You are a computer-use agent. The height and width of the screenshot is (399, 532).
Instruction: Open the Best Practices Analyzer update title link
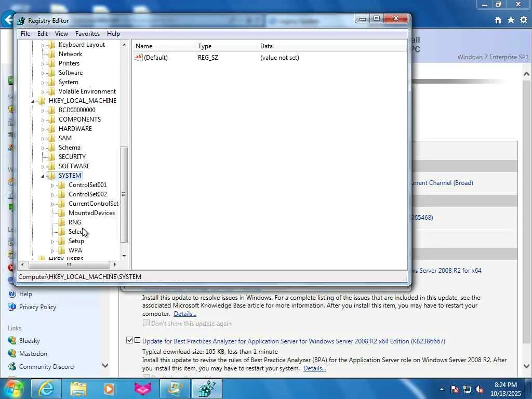click(294, 341)
